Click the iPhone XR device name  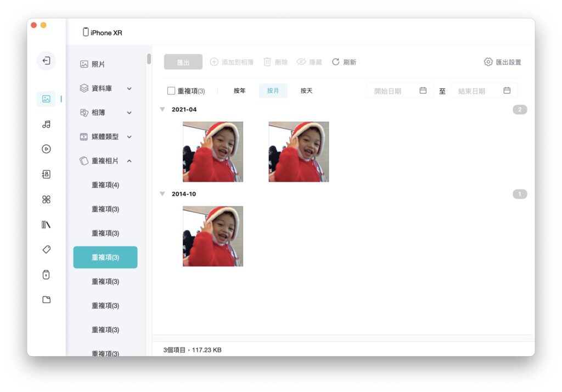[106, 32]
